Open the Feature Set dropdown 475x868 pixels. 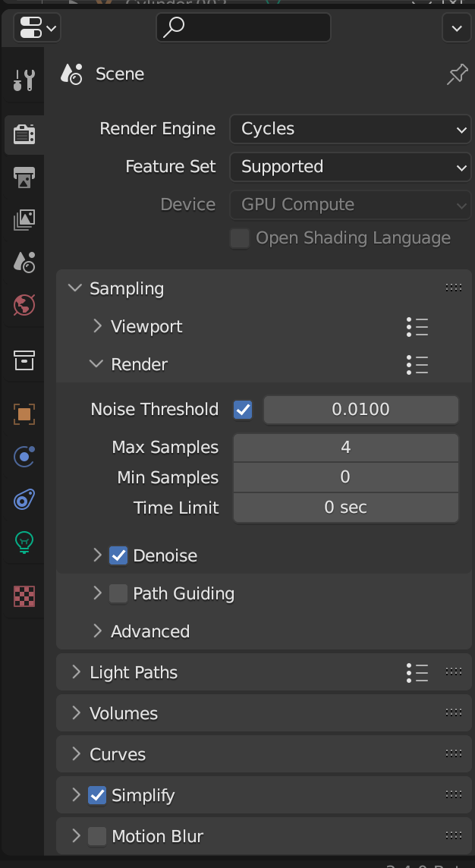click(350, 167)
